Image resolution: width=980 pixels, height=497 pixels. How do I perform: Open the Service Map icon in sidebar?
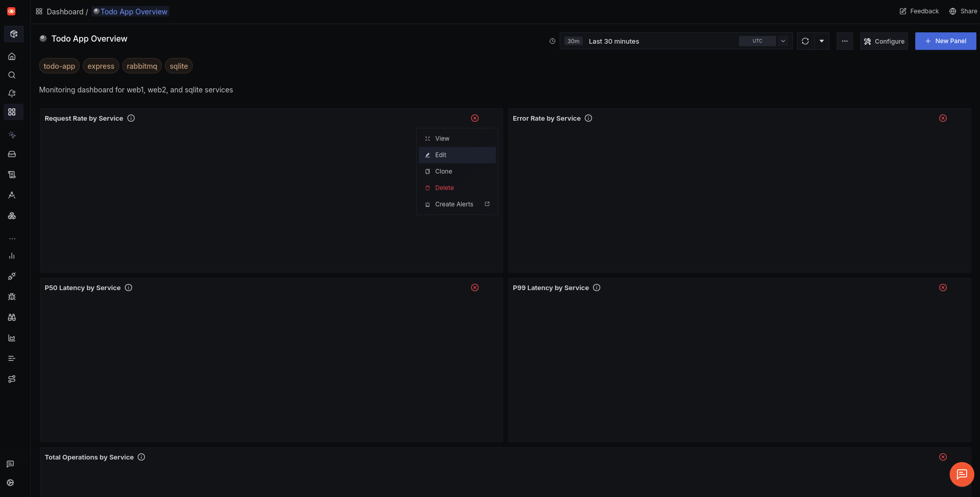(11, 216)
